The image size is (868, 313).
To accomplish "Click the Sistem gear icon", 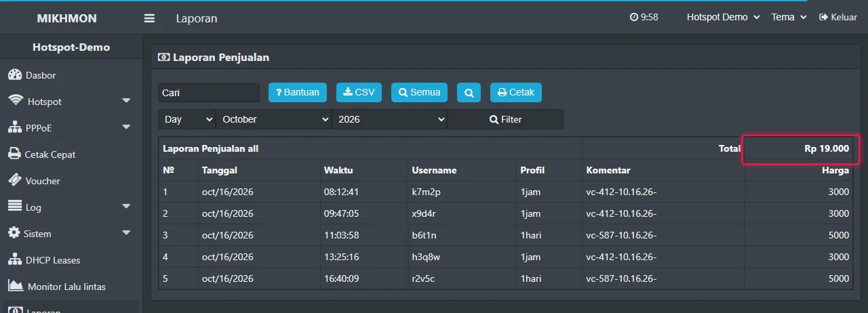I will pyautogui.click(x=14, y=232).
